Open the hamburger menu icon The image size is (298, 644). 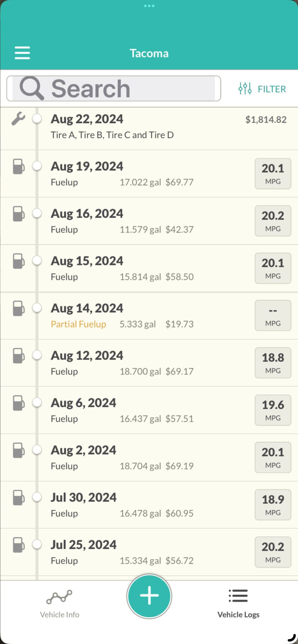pyautogui.click(x=22, y=53)
